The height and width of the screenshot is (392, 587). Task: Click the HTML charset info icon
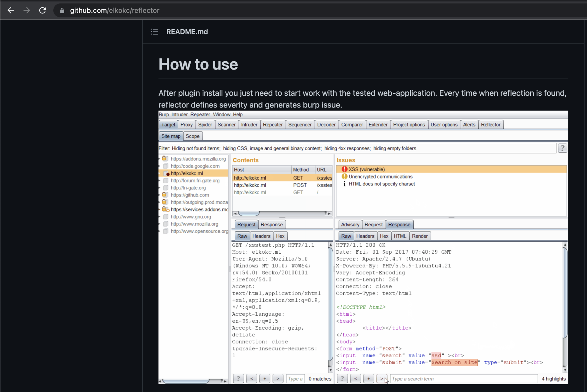[345, 184]
